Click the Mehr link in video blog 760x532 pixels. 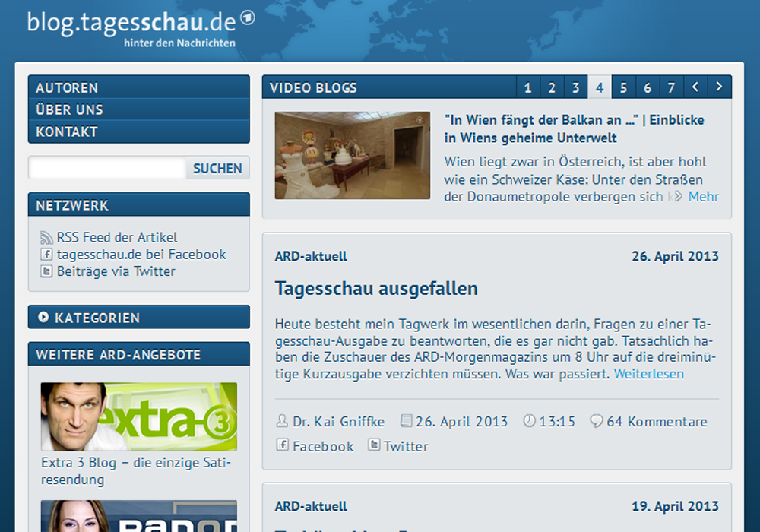(x=703, y=196)
